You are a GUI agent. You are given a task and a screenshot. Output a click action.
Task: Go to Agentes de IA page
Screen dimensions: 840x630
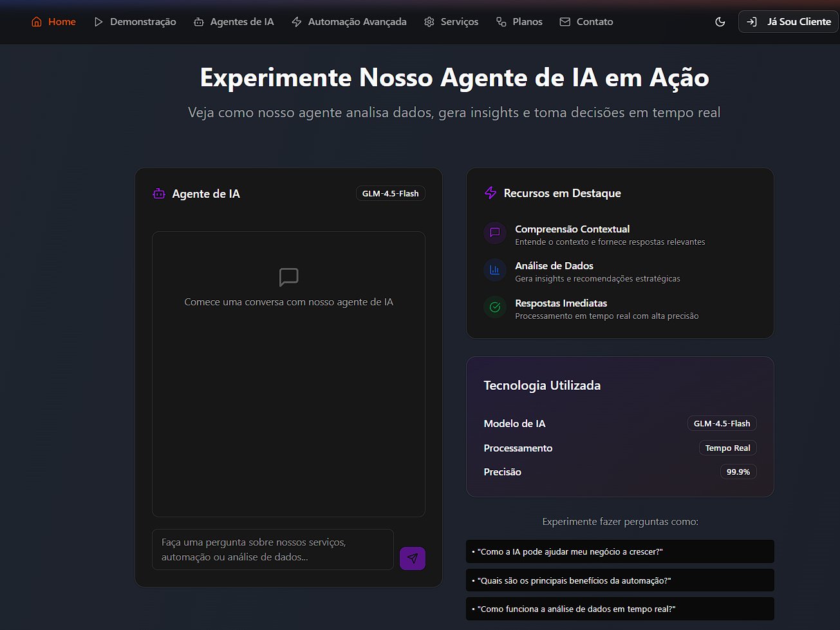[x=234, y=22]
